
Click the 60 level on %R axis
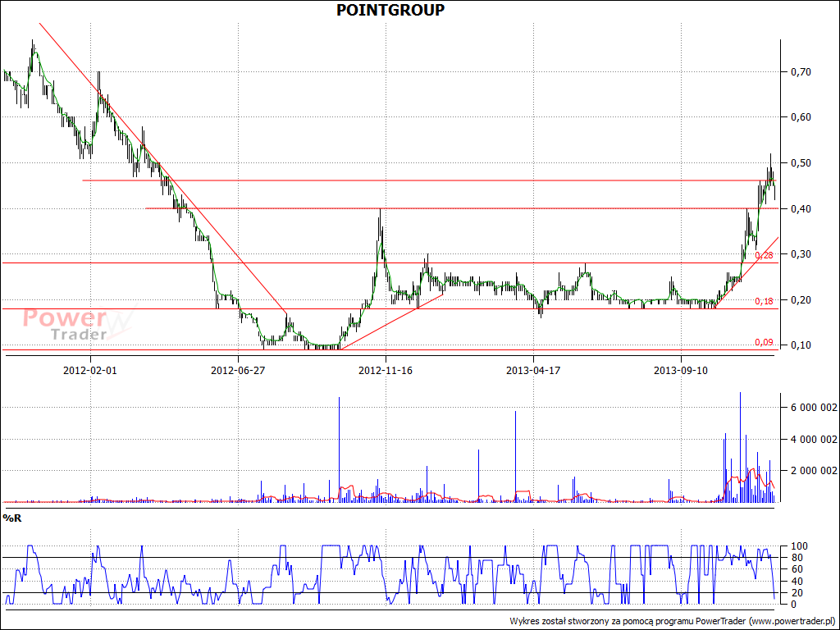coord(796,569)
